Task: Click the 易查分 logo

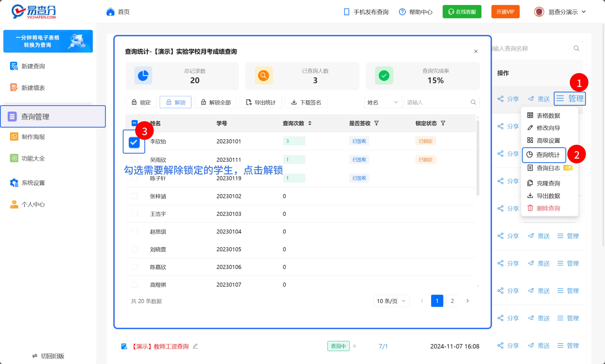Action: (34, 11)
